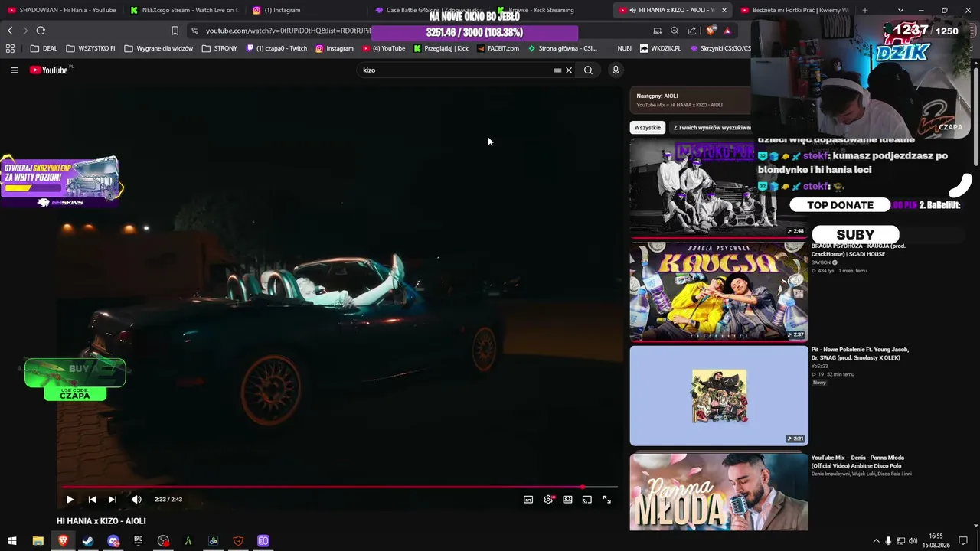Open a new browser tab

(864, 10)
